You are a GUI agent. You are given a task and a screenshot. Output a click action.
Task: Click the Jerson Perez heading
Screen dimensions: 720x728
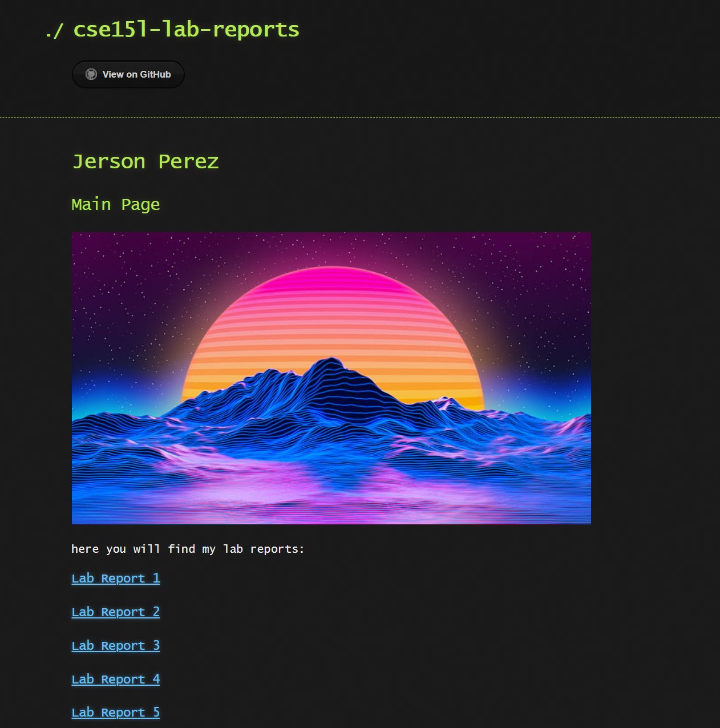(x=144, y=161)
